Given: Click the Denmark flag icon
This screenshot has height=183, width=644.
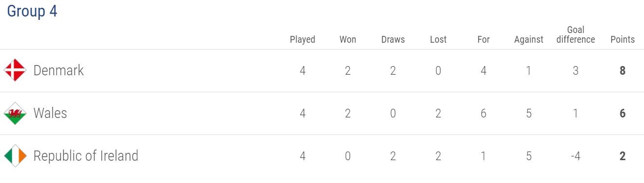Looking at the screenshot, I should point(15,70).
